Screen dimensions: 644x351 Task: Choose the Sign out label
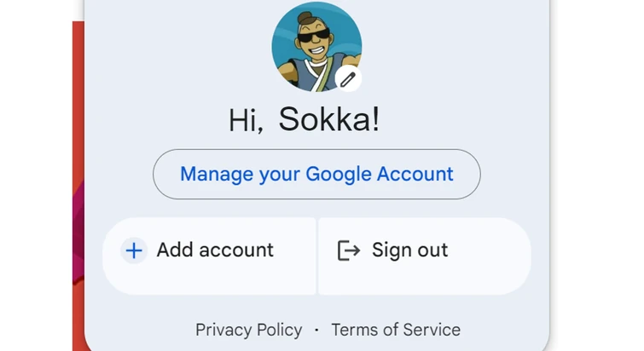coord(409,250)
